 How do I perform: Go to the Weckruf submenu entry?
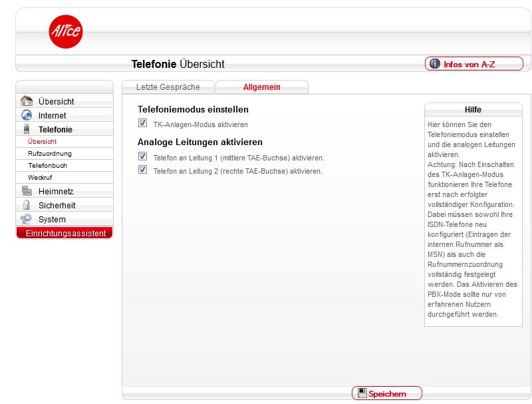[x=39, y=177]
